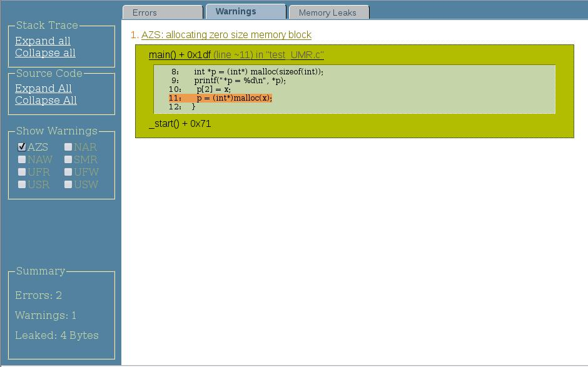Tick the UFW warnings checkbox
This screenshot has width=588, height=367.
(68, 172)
